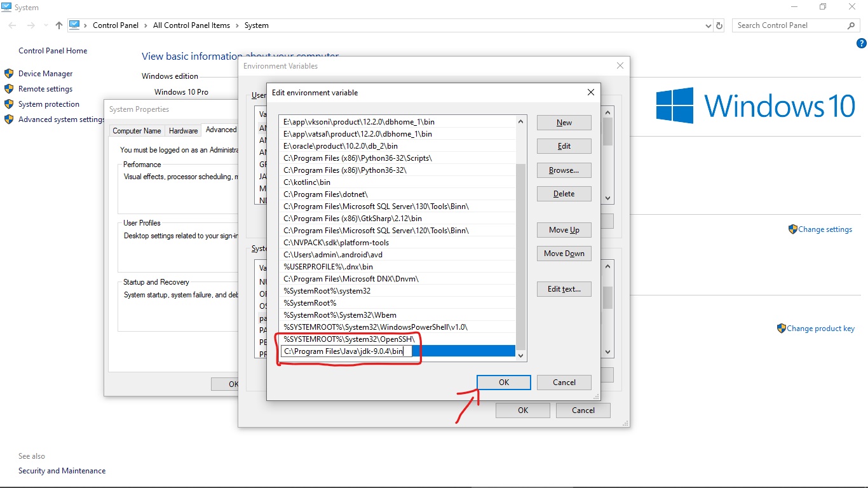Image resolution: width=868 pixels, height=488 pixels.
Task: Select the WindowsPowerShell\v1.0\ entry
Action: (397, 327)
